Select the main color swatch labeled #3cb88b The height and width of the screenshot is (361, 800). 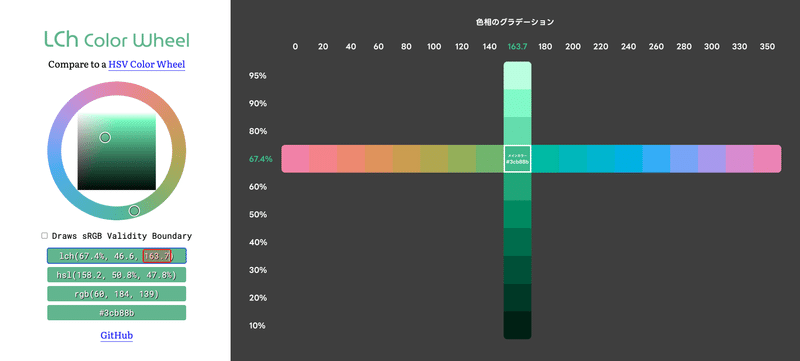[x=517, y=159]
